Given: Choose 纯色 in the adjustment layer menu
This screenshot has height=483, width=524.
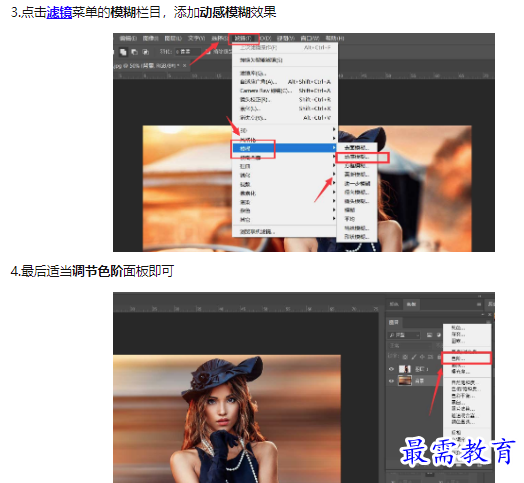Looking at the screenshot, I should [467, 328].
